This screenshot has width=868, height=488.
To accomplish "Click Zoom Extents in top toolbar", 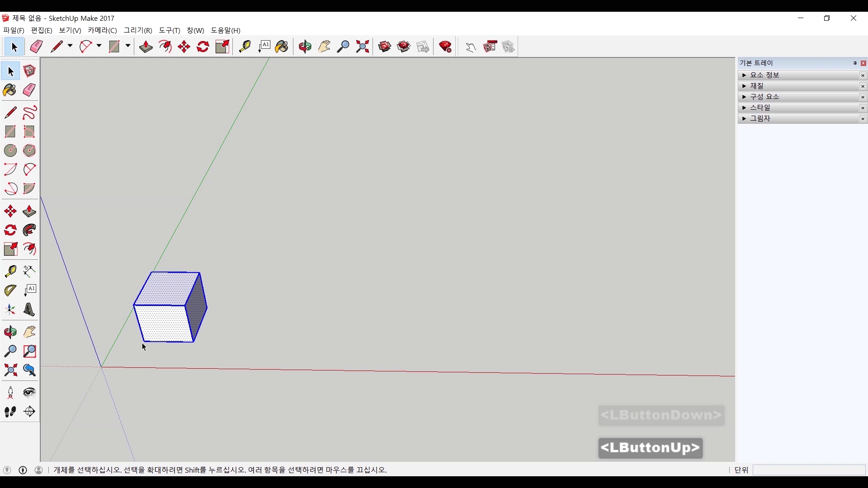I will click(363, 47).
